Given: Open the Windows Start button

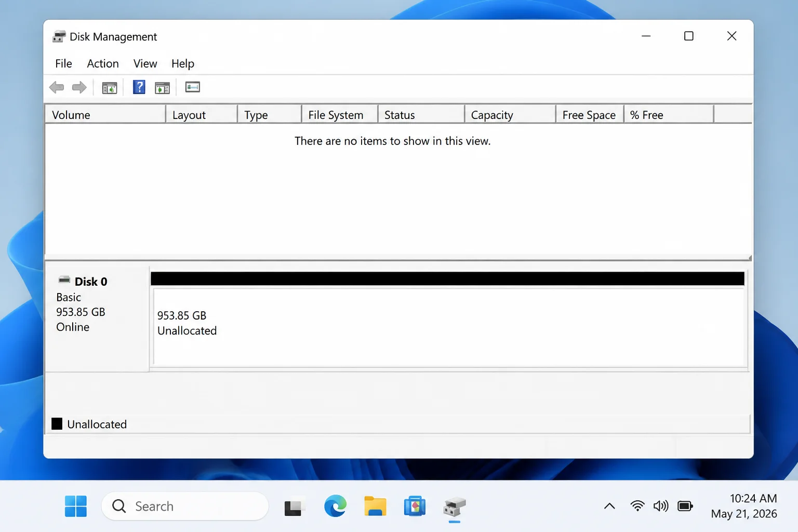Looking at the screenshot, I should [76, 506].
